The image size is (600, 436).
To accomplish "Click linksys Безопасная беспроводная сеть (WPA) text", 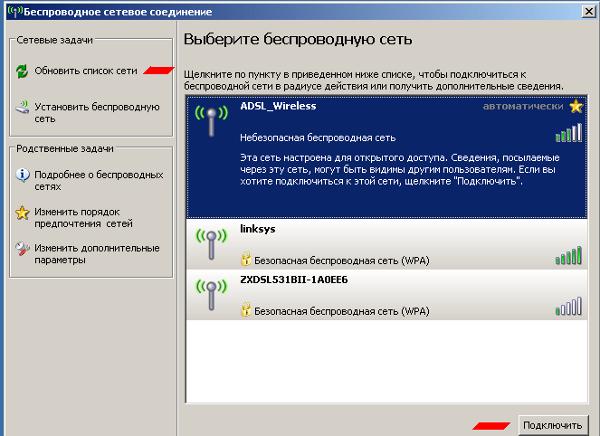I will tap(342, 261).
